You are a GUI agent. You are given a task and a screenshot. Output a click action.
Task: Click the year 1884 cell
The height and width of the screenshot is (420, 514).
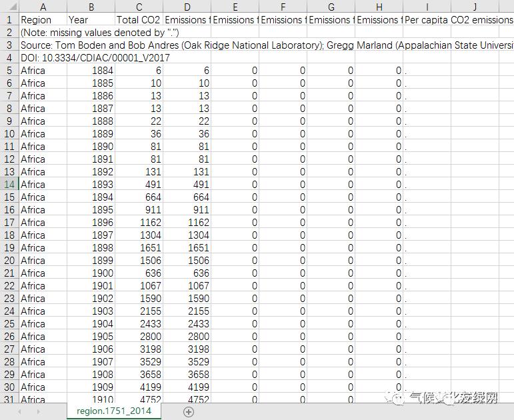tap(91, 71)
